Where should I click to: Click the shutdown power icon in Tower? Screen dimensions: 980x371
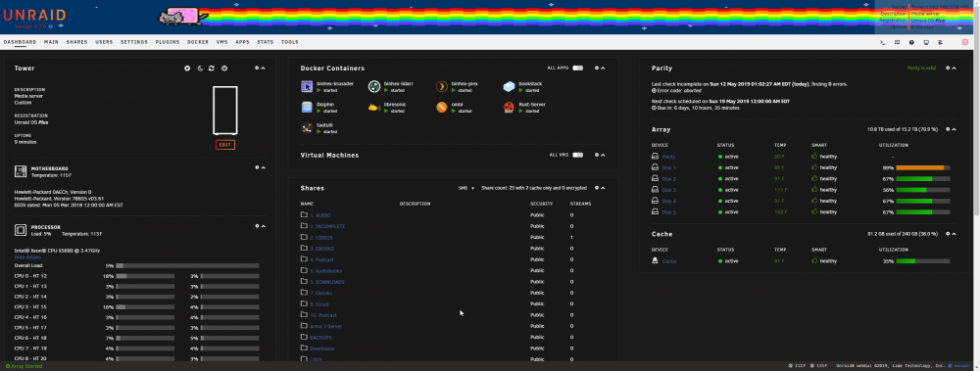point(224,69)
